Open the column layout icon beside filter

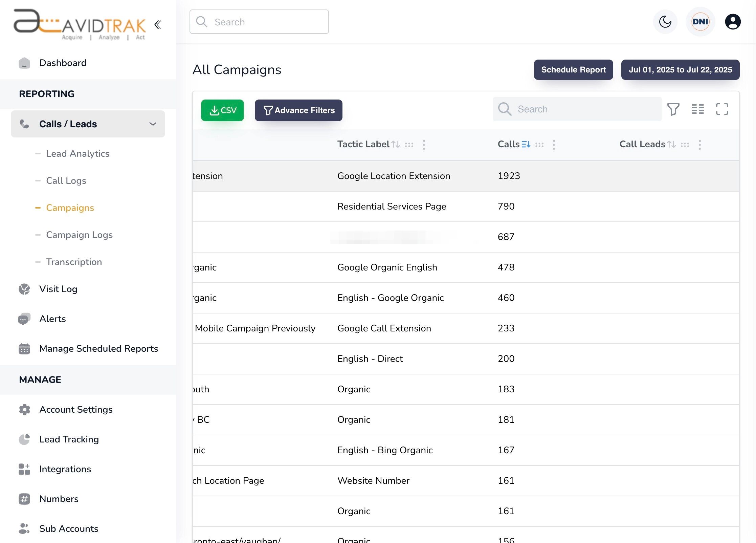[x=697, y=109]
